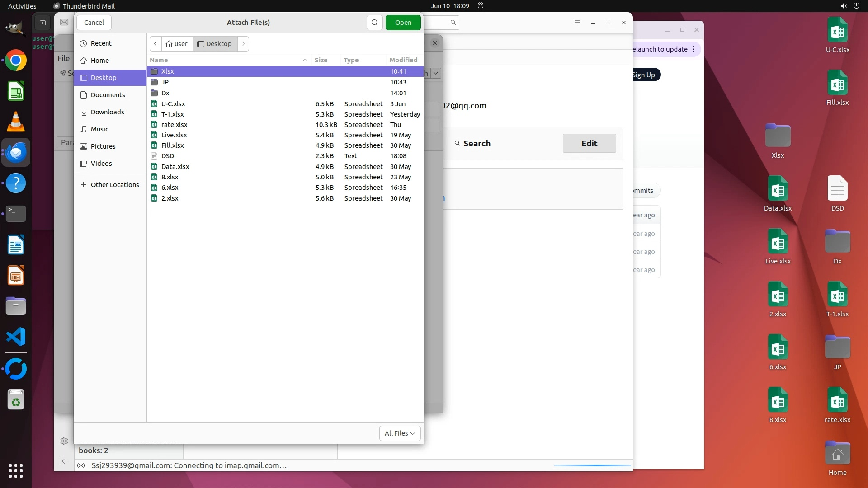Open the Terminal from the dock
The image size is (868, 488).
tap(16, 213)
